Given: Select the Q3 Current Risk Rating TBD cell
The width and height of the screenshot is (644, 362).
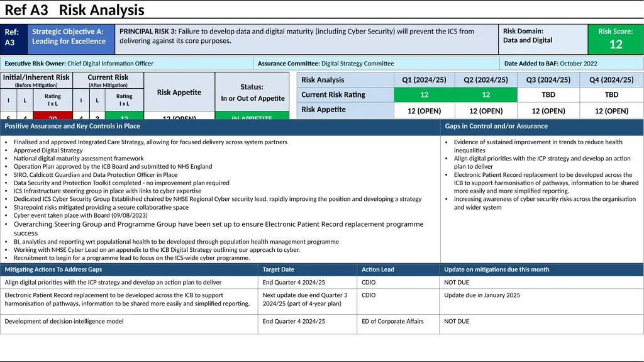Looking at the screenshot, I should pos(548,94).
